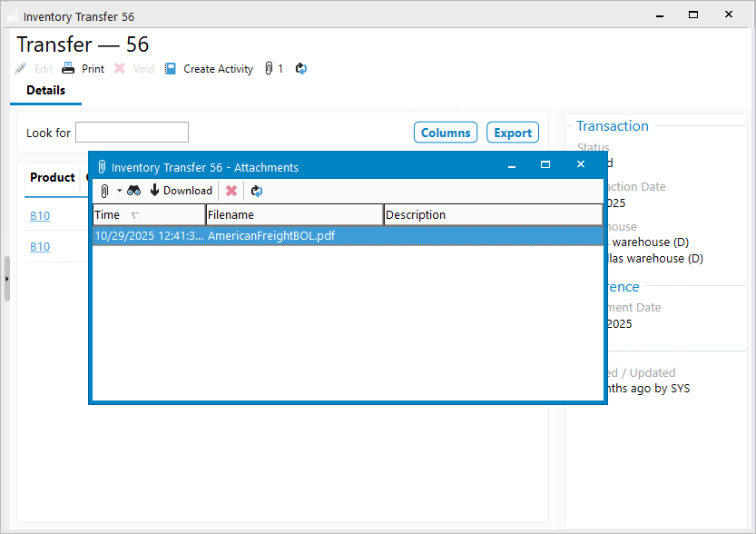Sort attachments by the Time column

[x=148, y=215]
